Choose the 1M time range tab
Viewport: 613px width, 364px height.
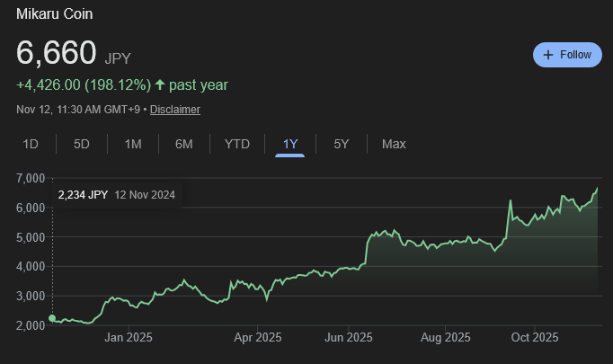[x=133, y=144]
